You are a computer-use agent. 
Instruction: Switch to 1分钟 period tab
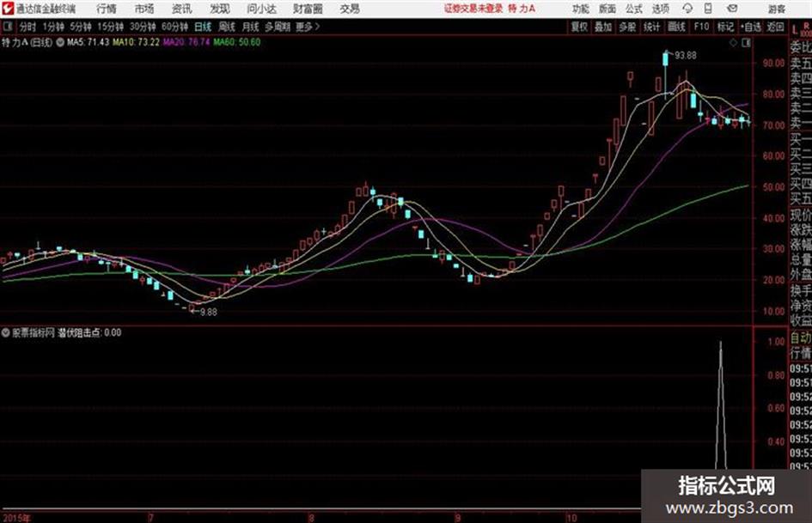click(52, 27)
